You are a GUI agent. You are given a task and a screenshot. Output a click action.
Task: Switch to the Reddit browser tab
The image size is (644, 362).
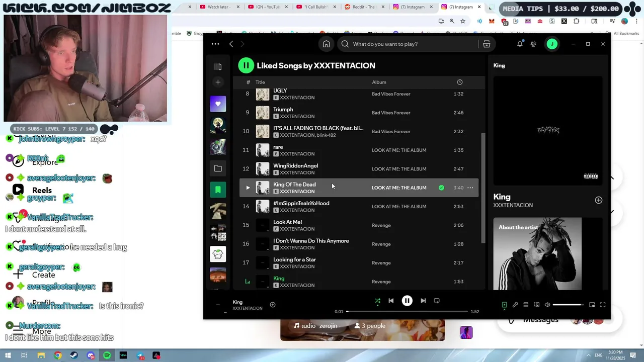coord(365,7)
